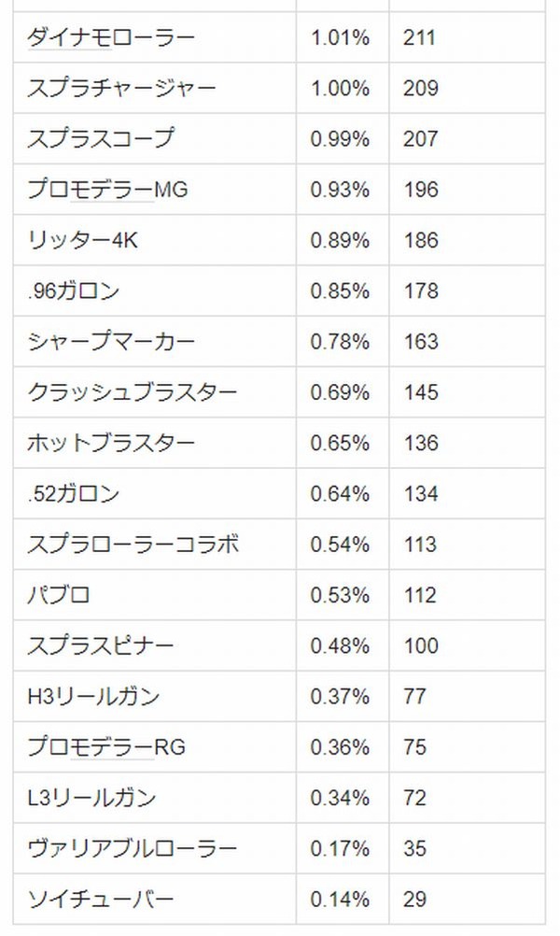Screen dimensions: 560x936
Task: Click the H3リールガン row name
Action: 93,696
